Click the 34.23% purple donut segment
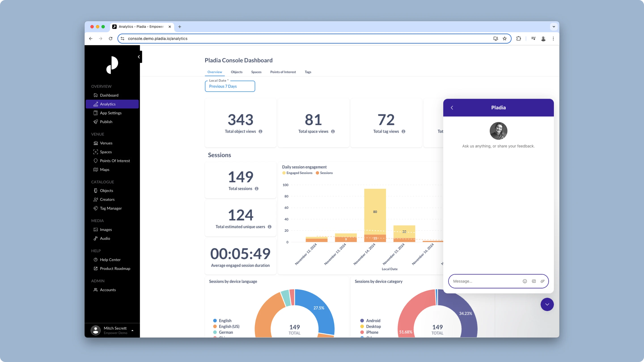 coord(466,313)
